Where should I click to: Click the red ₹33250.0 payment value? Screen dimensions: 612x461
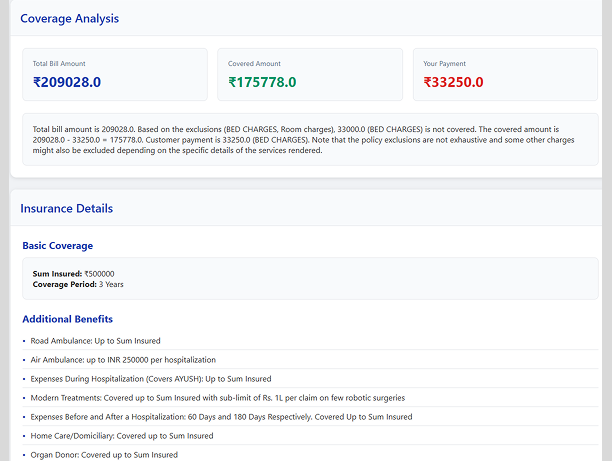click(453, 82)
